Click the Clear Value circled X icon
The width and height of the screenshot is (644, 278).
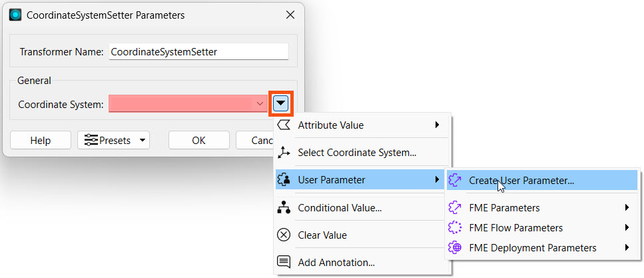pos(284,235)
